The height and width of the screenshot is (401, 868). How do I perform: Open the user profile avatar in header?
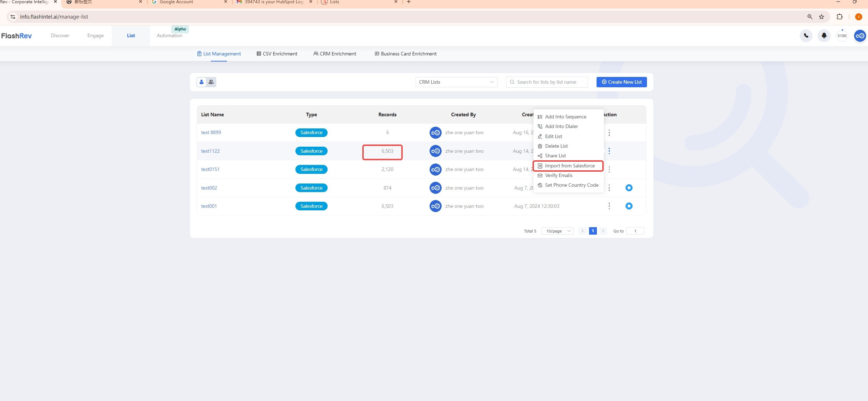pyautogui.click(x=860, y=36)
